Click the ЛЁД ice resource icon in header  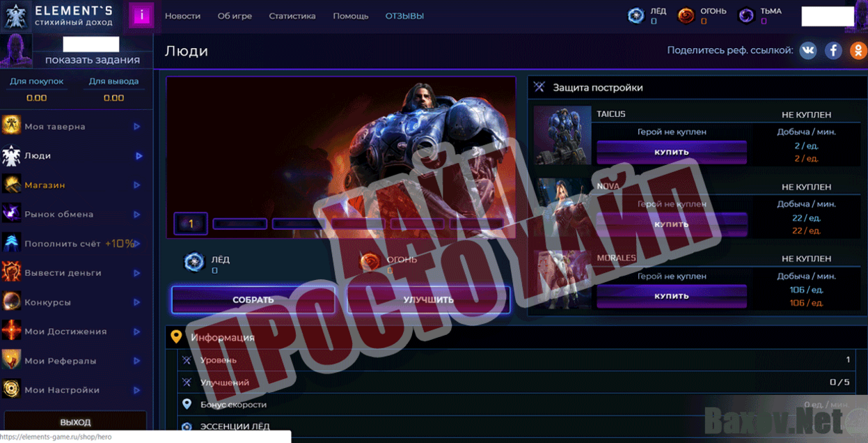[636, 15]
